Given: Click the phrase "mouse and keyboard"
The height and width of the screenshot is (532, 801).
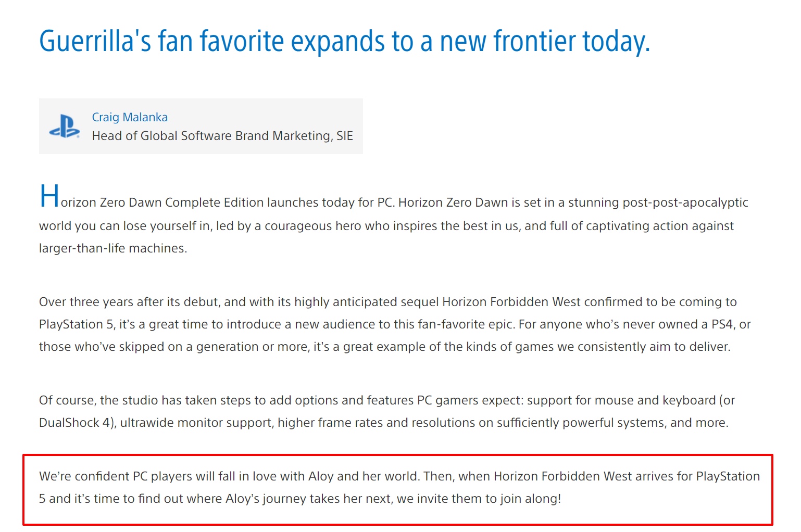Looking at the screenshot, I should tap(655, 400).
